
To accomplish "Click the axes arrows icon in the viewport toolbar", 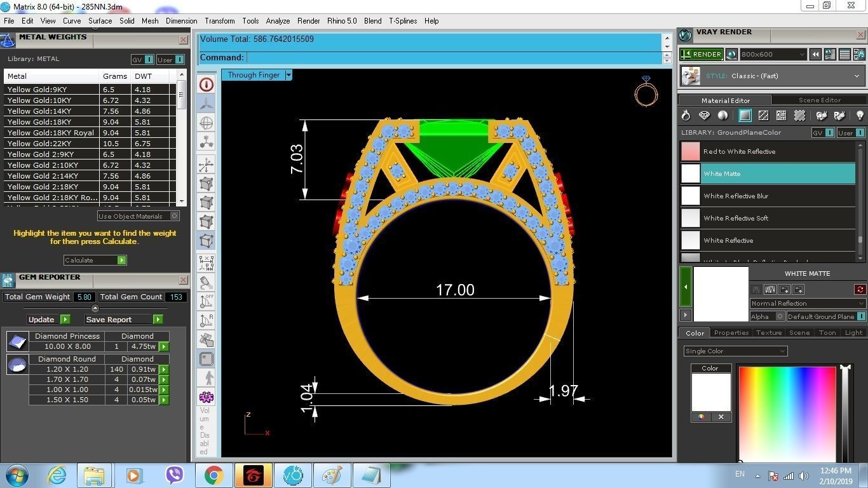I will [206, 165].
